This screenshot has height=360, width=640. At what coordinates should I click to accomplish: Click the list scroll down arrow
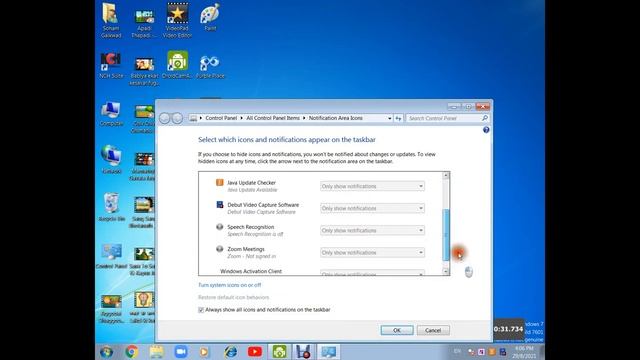[x=446, y=271]
